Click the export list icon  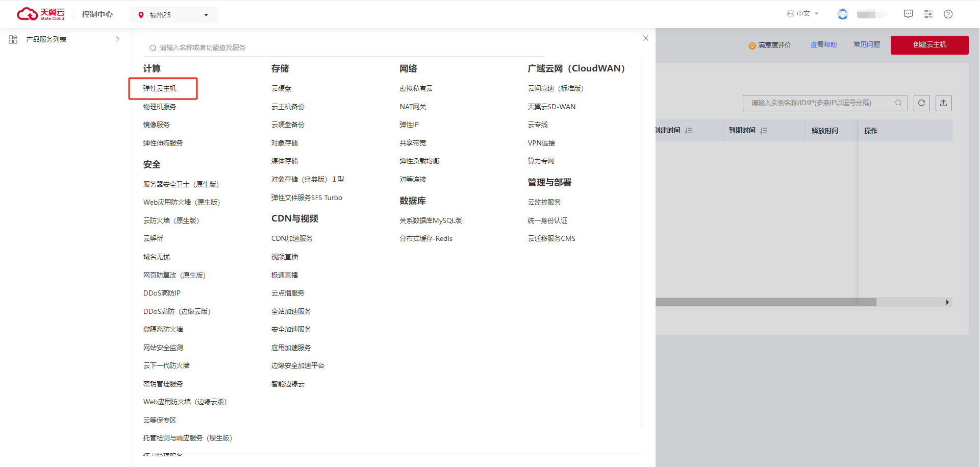[943, 103]
